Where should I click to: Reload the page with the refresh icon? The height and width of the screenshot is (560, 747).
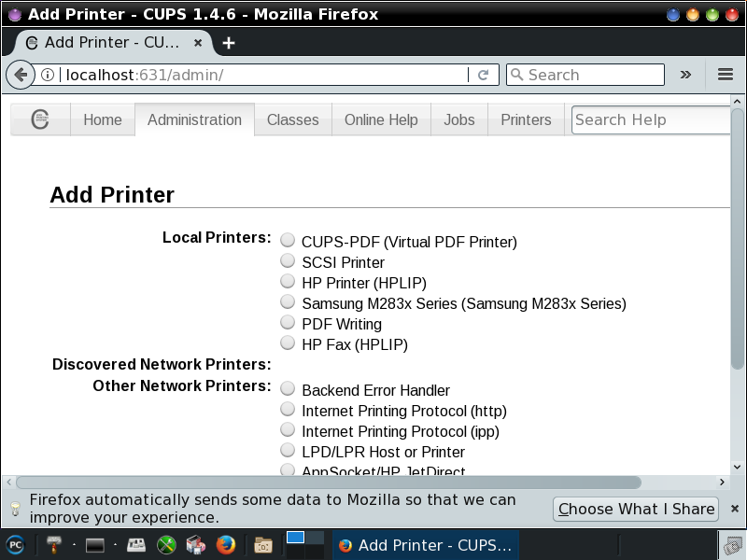[483, 75]
